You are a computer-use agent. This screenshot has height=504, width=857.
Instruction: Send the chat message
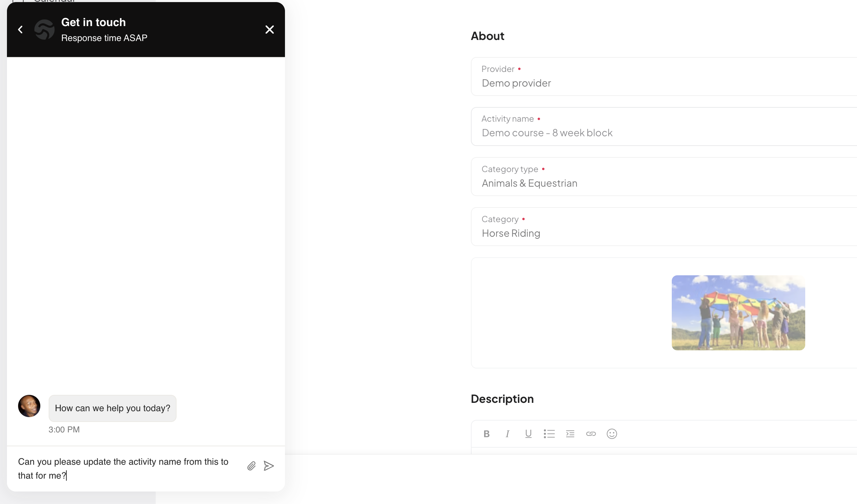[269, 466]
